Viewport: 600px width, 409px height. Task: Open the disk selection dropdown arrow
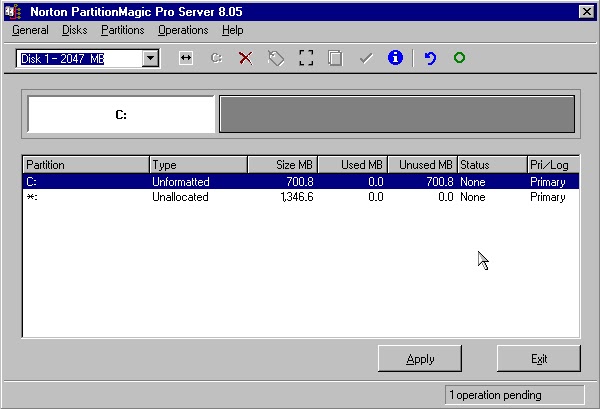point(150,58)
